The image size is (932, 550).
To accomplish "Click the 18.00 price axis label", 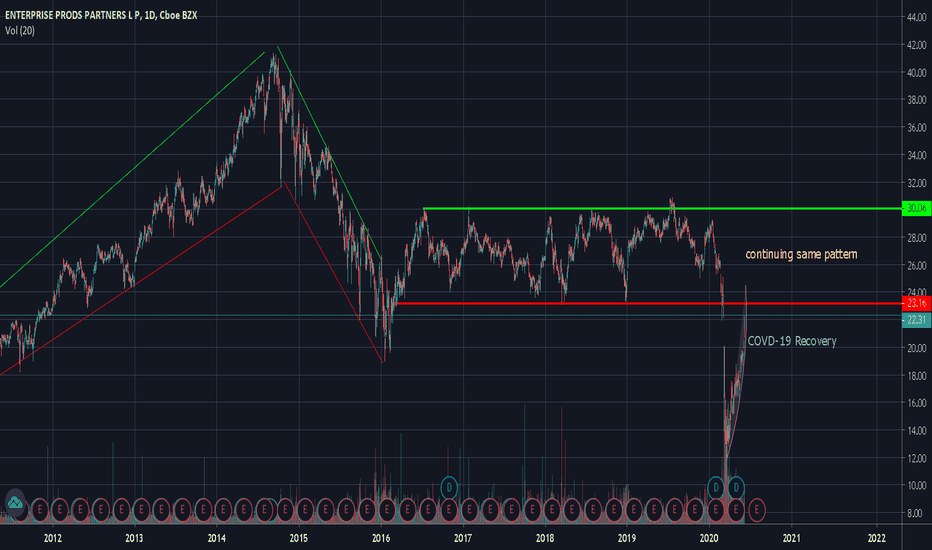I will pos(917,375).
